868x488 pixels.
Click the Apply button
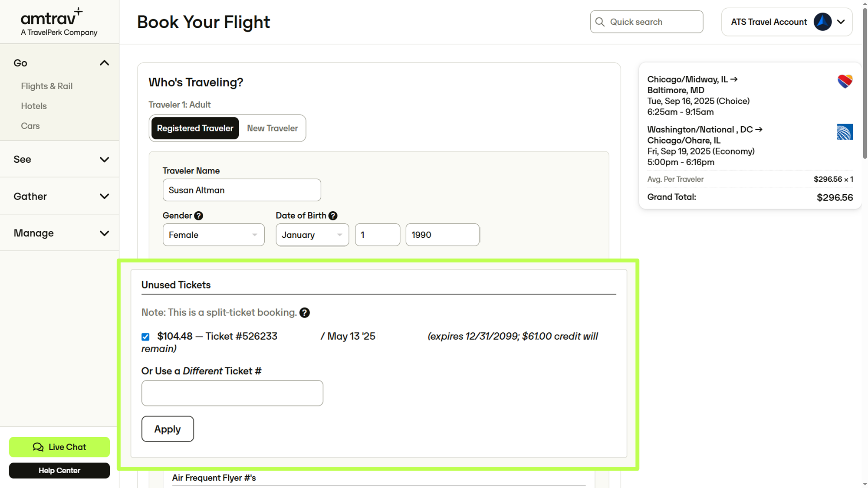pyautogui.click(x=168, y=429)
